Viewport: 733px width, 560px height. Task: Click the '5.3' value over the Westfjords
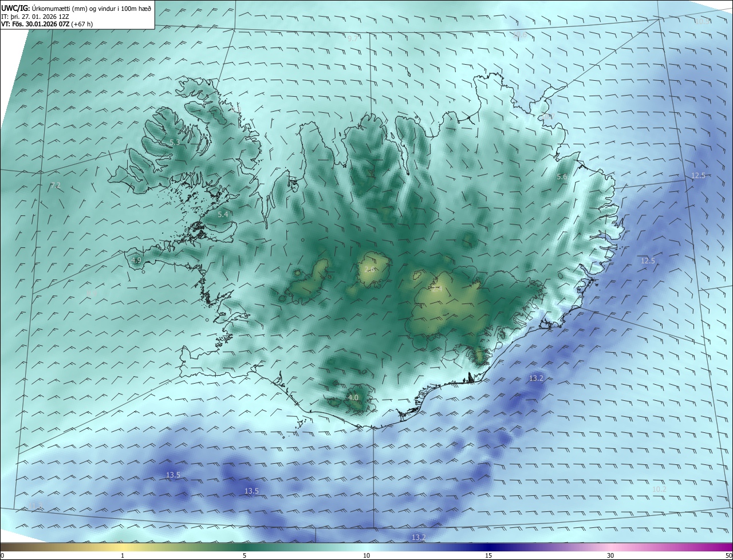point(175,142)
